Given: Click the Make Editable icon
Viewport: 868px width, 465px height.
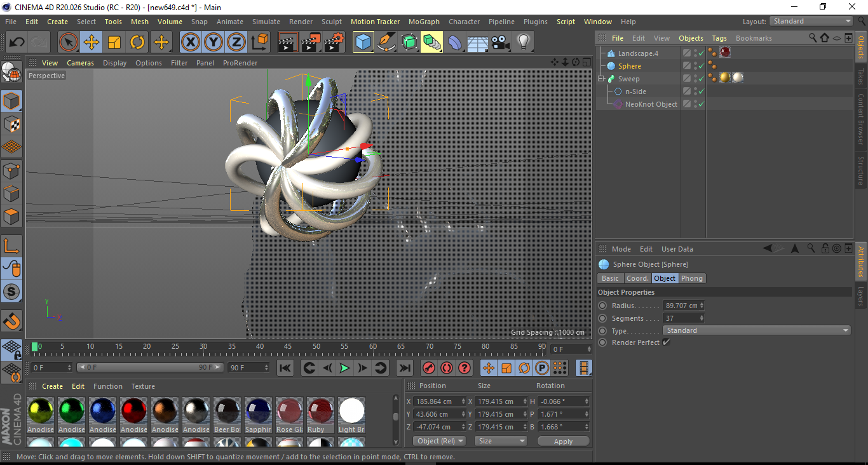Looking at the screenshot, I should pyautogui.click(x=11, y=72).
